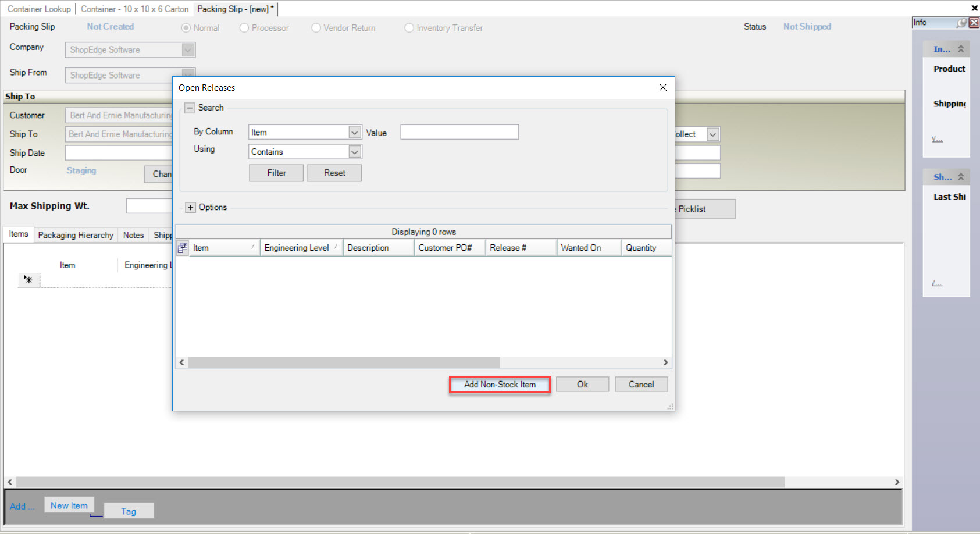Viewport: 980px width, 534px height.
Task: Click the Cancel button
Action: click(641, 385)
